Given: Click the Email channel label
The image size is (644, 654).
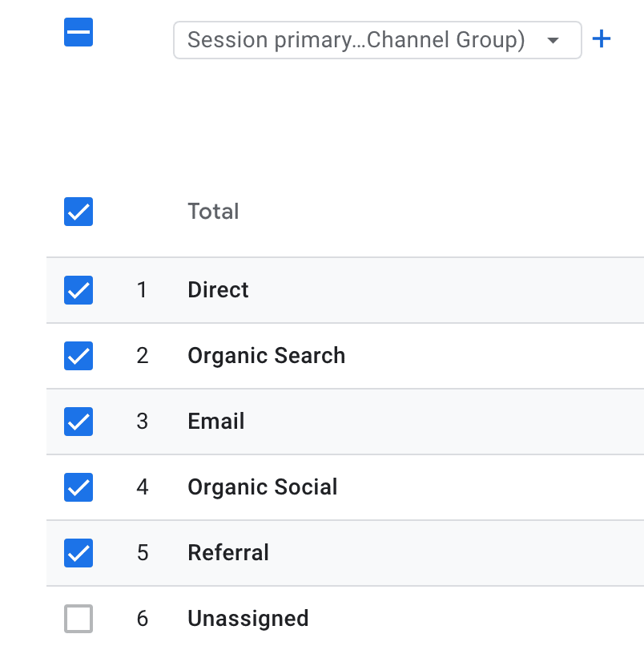Looking at the screenshot, I should pyautogui.click(x=215, y=422).
